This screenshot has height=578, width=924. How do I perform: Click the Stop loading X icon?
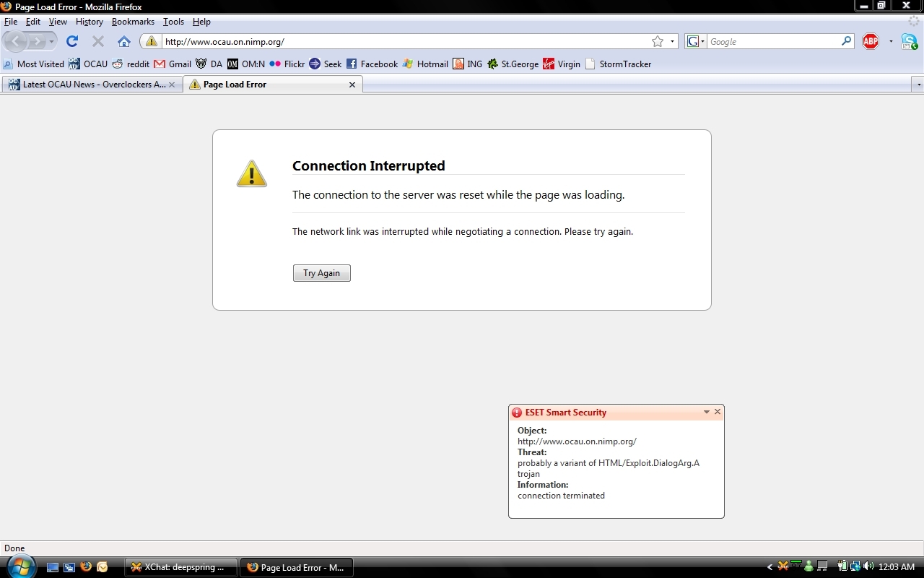pyautogui.click(x=98, y=41)
